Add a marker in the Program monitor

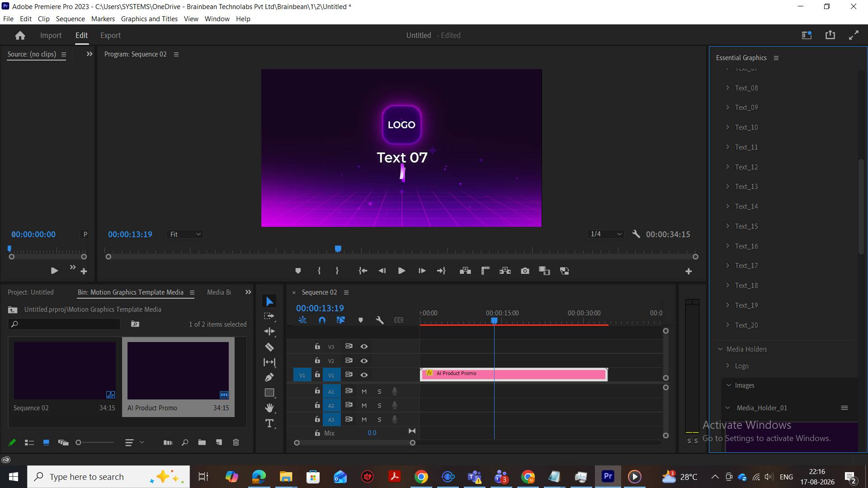click(298, 271)
